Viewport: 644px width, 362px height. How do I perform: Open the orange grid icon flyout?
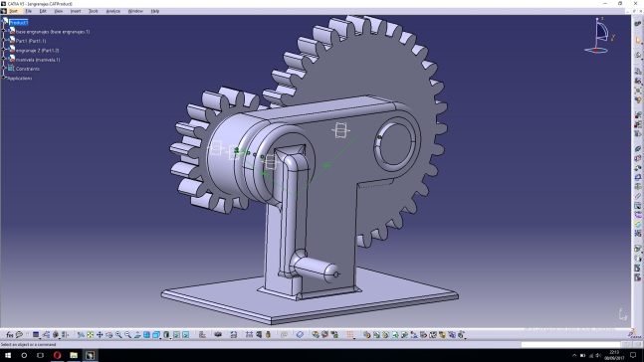tap(350, 335)
